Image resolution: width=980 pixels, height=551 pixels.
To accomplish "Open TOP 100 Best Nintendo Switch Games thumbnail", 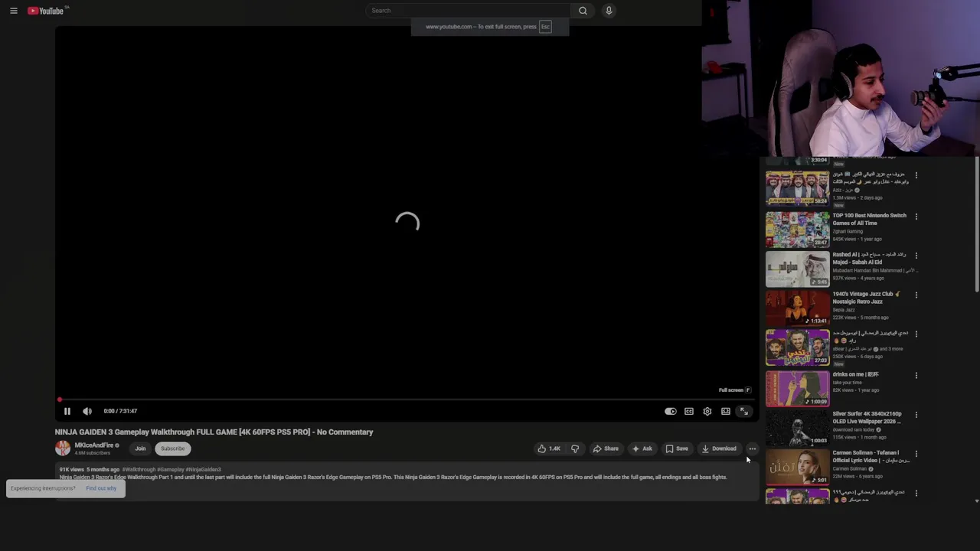I will [x=797, y=230].
